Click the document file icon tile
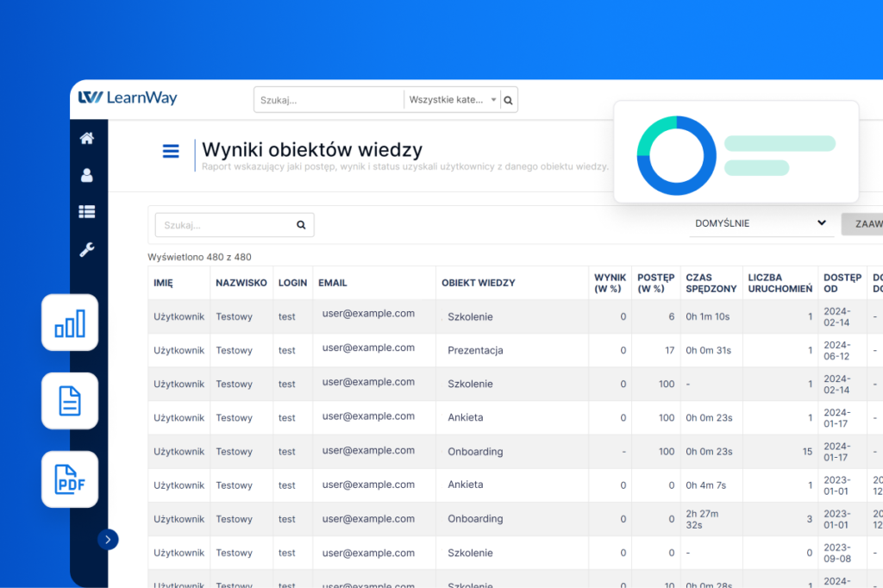Screen dimensions: 883x588 tap(70, 401)
